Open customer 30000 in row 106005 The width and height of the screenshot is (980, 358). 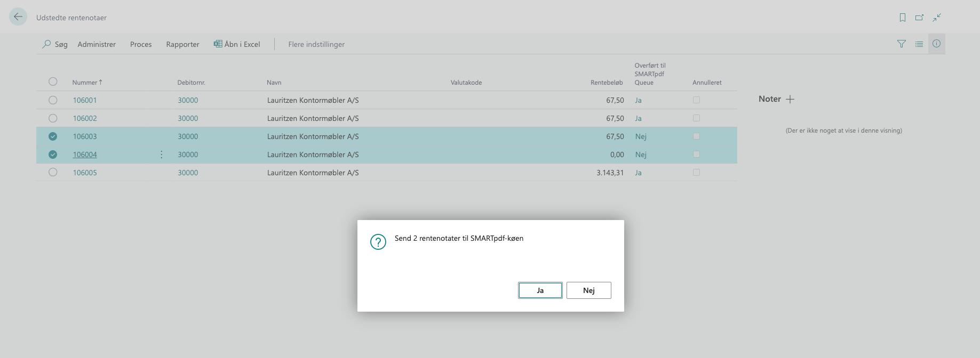pyautogui.click(x=188, y=173)
